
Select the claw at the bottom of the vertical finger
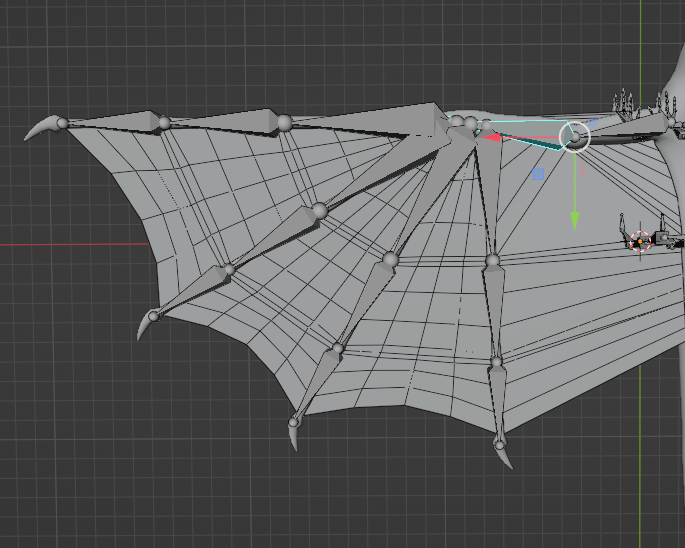coord(505,457)
